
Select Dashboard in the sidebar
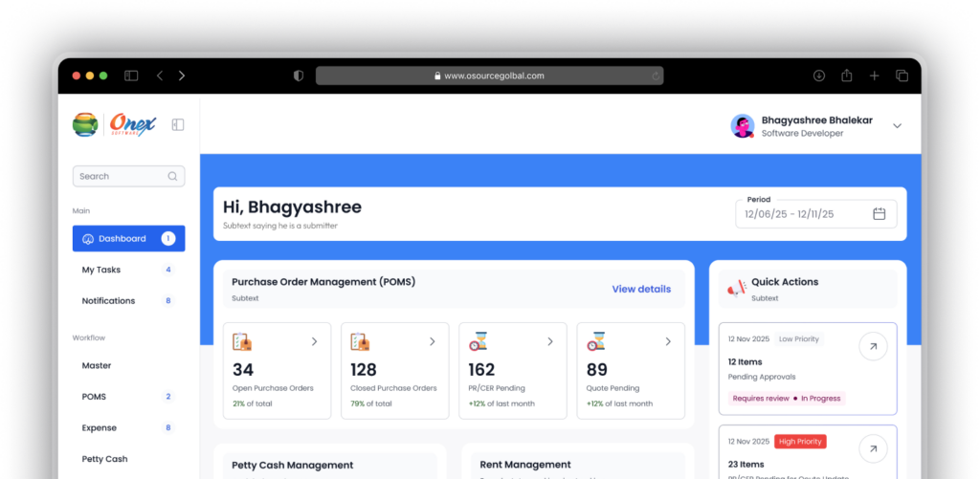[x=128, y=239]
